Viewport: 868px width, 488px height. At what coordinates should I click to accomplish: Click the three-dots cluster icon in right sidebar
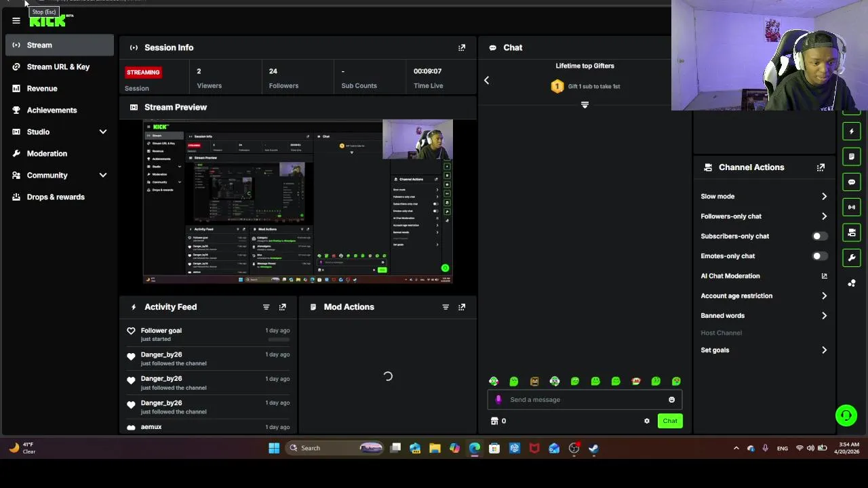tap(852, 283)
